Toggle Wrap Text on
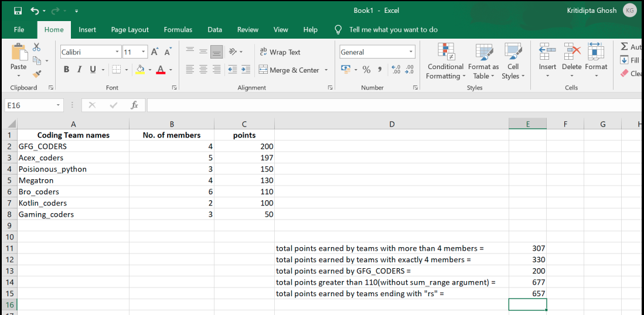This screenshot has width=644, height=315. coord(280,52)
